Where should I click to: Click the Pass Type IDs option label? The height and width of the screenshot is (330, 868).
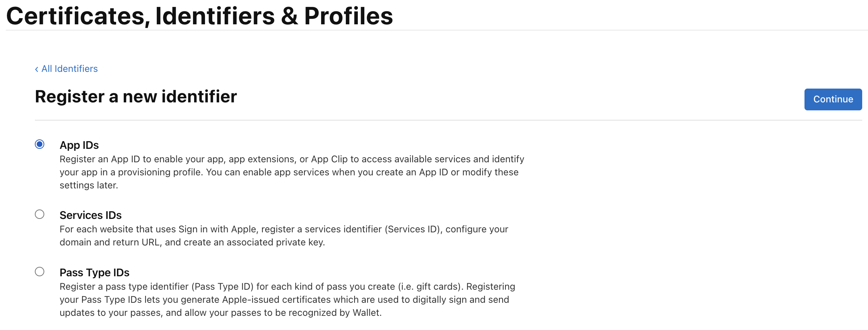click(94, 273)
